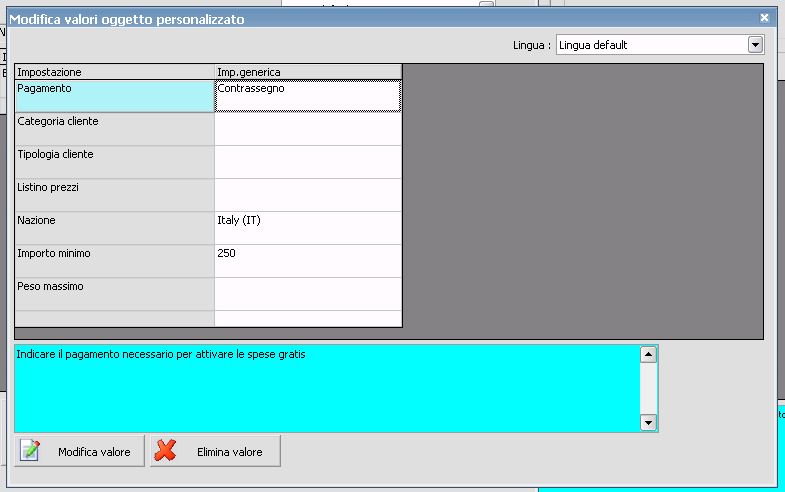Select the Pagamento setting row
This screenshot has height=492, width=785.
tap(115, 96)
